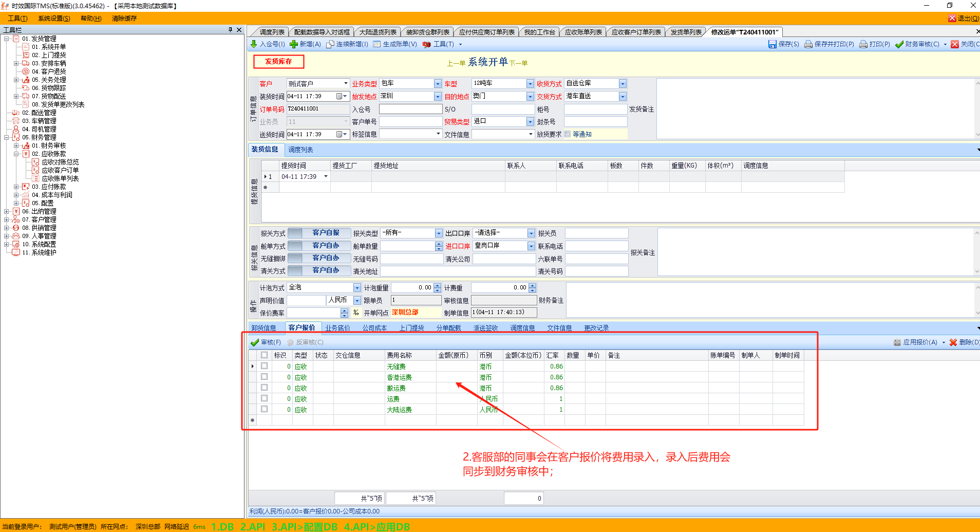Expand the 03. 应付账款 tree node

point(16,187)
